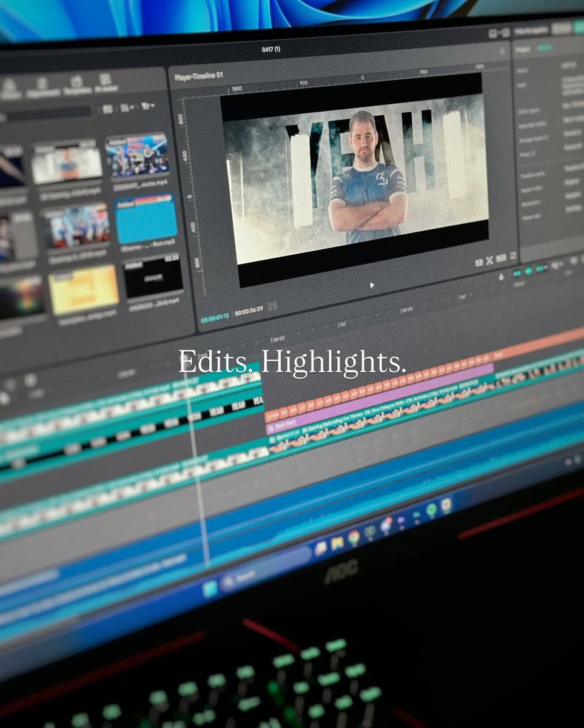Open the round green app on the taskbar
Screen dimensions: 584x728
pyautogui.click(x=432, y=510)
